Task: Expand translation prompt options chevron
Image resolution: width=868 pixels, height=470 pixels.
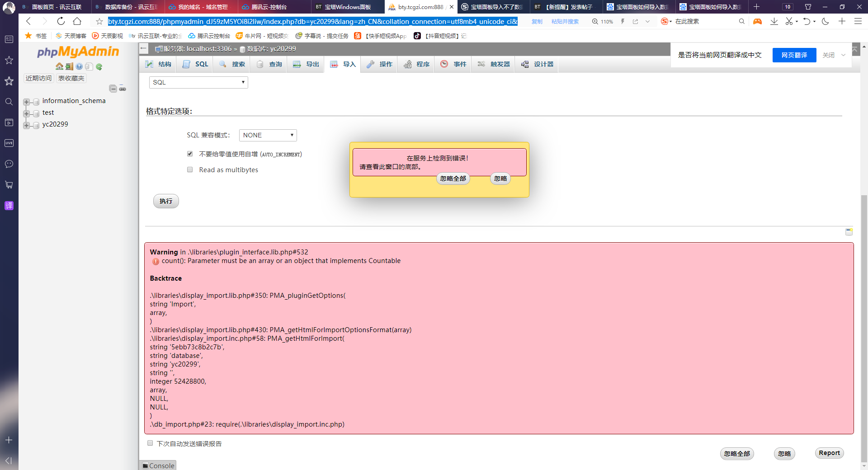Action: [843, 55]
